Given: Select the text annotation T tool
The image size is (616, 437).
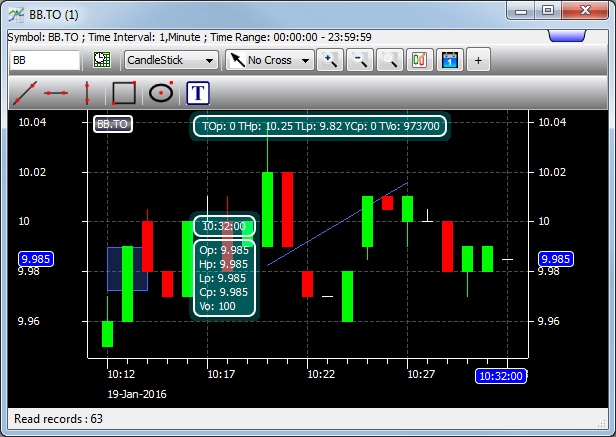Looking at the screenshot, I should pyautogui.click(x=199, y=93).
